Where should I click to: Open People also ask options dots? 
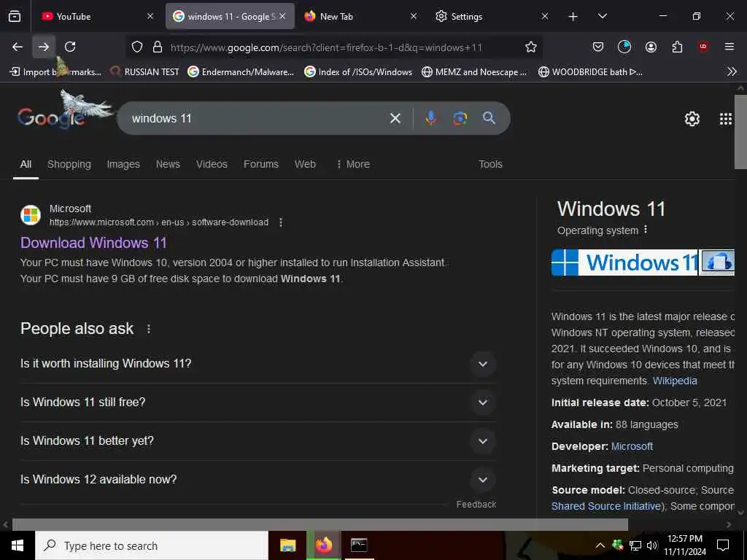point(149,329)
